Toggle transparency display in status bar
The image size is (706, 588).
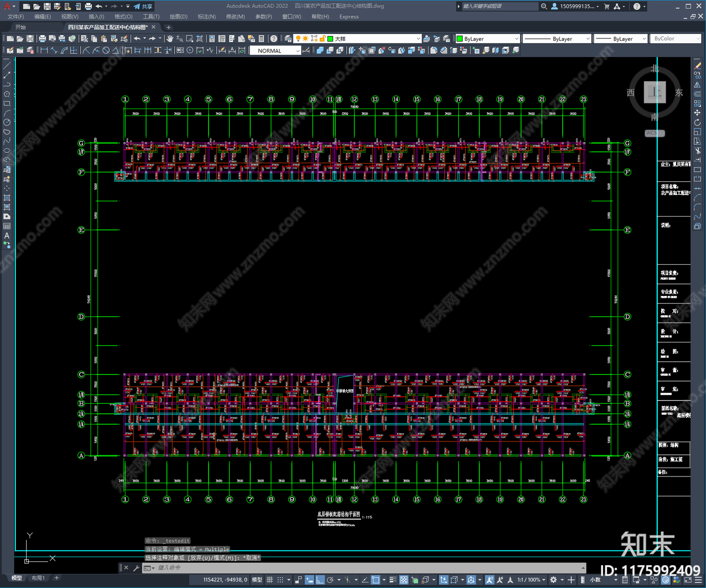click(404, 580)
